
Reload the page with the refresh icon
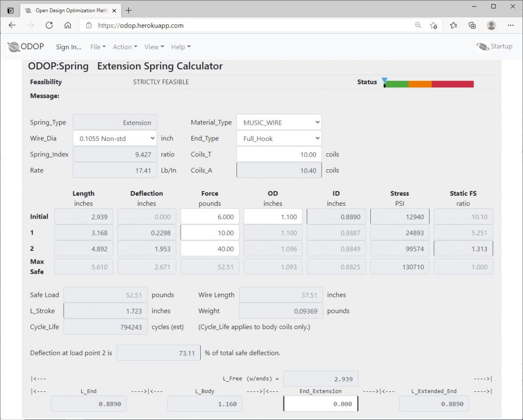click(x=48, y=25)
